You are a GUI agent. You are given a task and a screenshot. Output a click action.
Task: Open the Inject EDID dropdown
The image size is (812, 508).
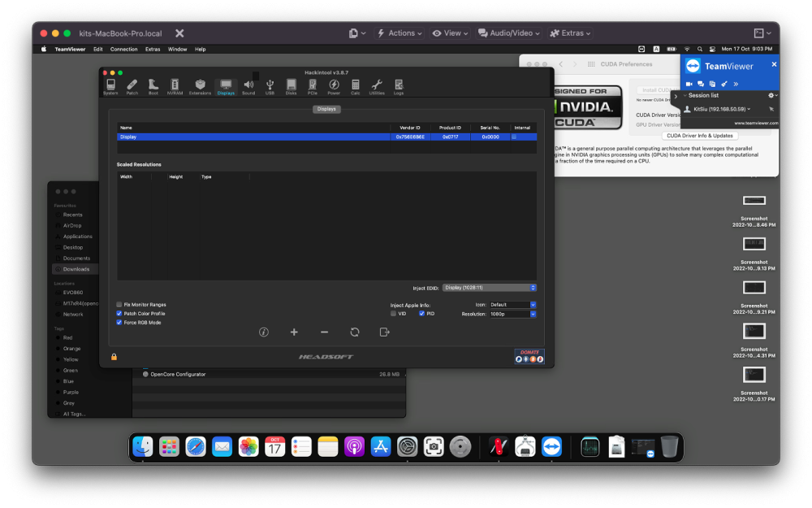pyautogui.click(x=490, y=288)
